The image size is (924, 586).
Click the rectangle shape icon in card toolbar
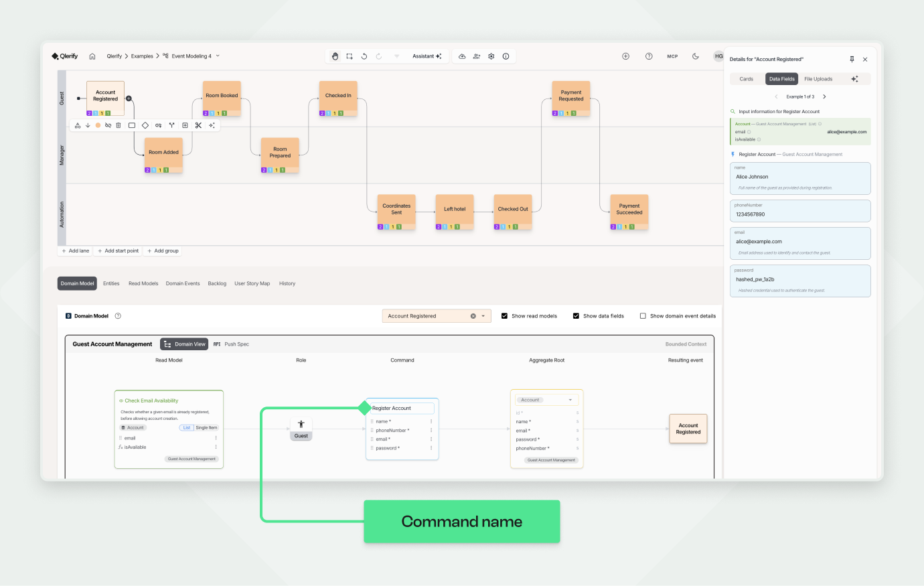tap(132, 125)
